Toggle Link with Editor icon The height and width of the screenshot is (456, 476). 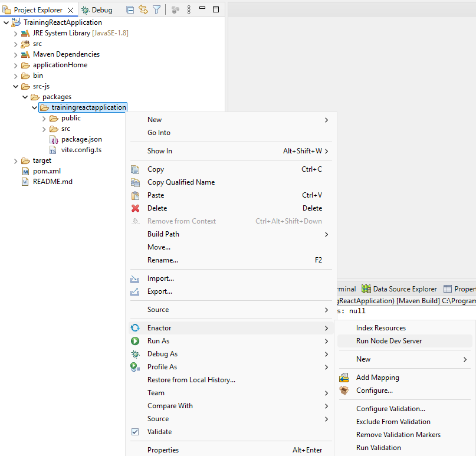(143, 10)
